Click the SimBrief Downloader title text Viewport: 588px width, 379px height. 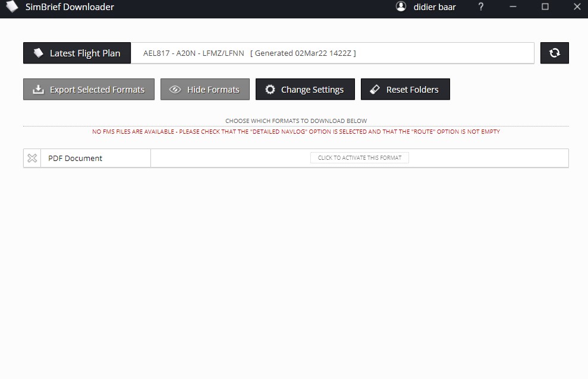70,7
